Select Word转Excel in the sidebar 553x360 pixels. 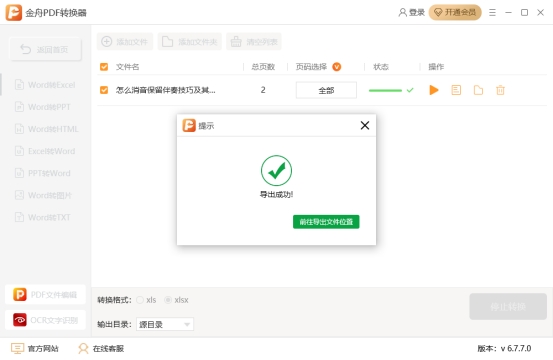pyautogui.click(x=45, y=85)
